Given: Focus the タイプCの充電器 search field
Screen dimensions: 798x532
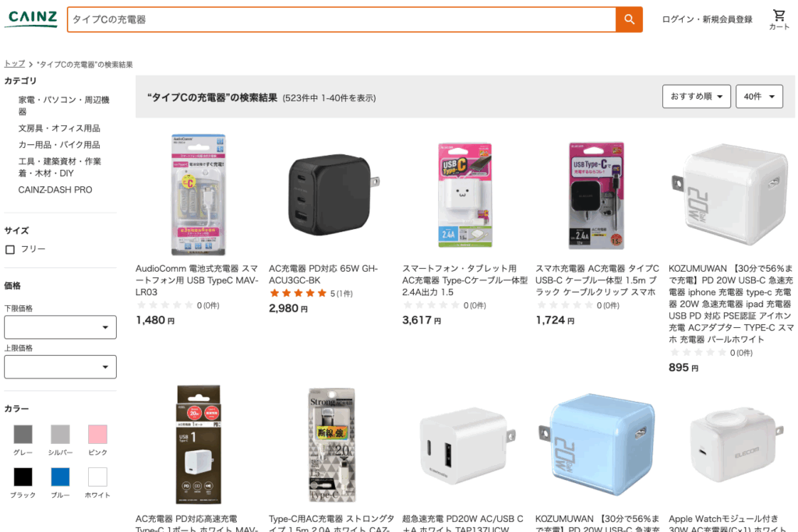Looking at the screenshot, I should [341, 19].
